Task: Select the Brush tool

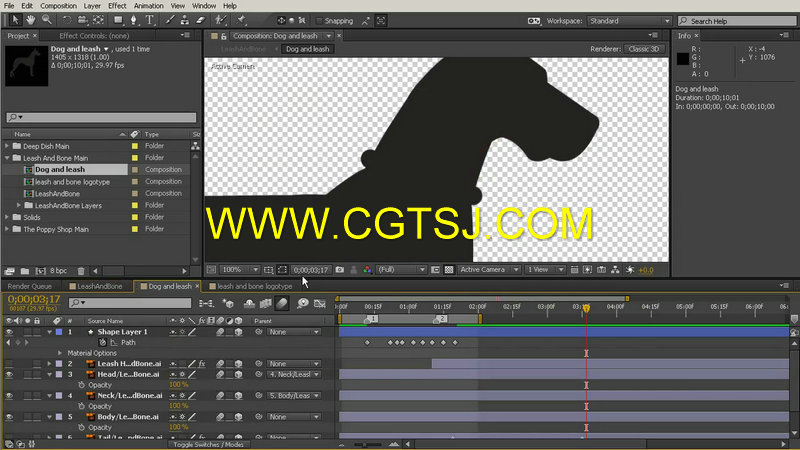Action: [x=170, y=20]
